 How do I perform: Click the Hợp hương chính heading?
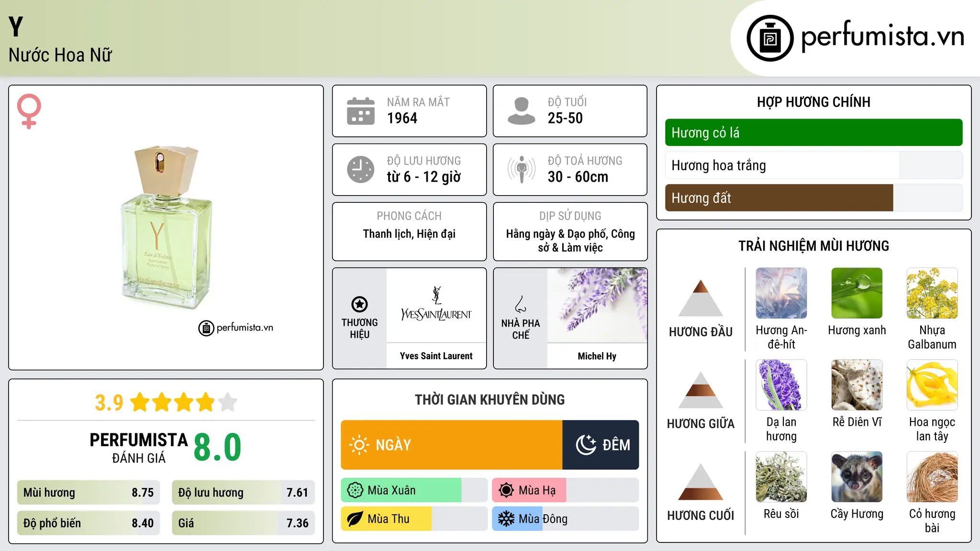[x=814, y=102]
